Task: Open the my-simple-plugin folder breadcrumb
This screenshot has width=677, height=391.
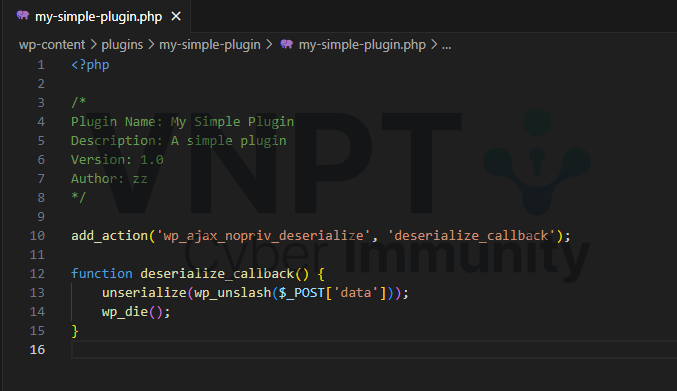Action: click(210, 45)
